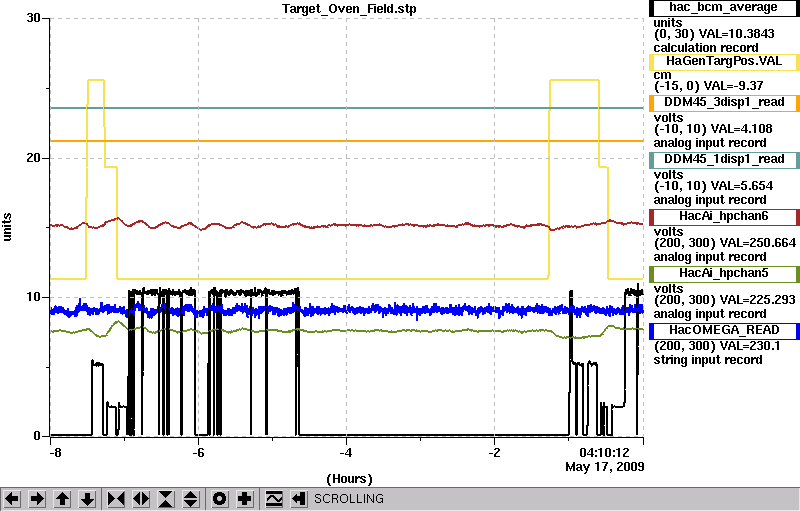Click the 'units' y-axis title
Screen dimensions: 800x511
7,227
